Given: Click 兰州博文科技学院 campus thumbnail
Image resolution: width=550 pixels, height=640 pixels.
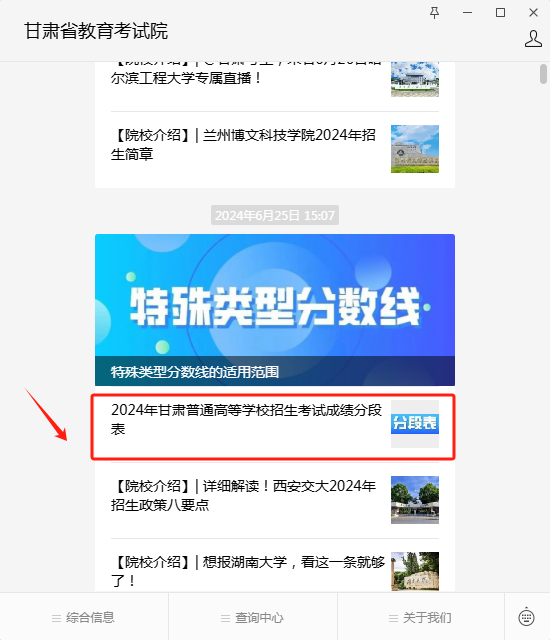Looking at the screenshot, I should coord(415,149).
